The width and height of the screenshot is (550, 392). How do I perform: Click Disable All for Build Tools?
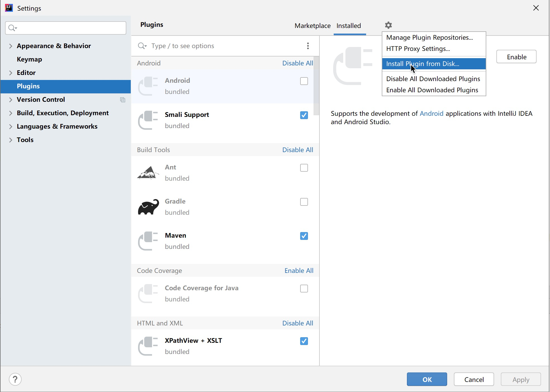(297, 150)
